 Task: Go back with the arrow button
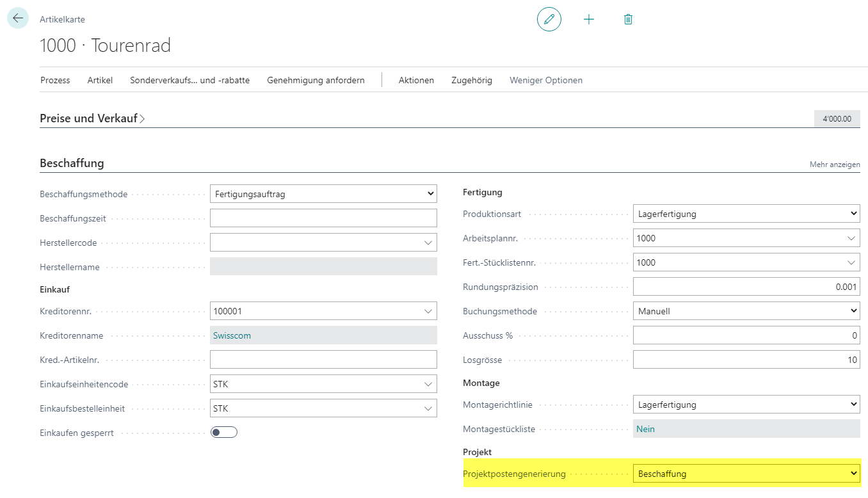17,18
